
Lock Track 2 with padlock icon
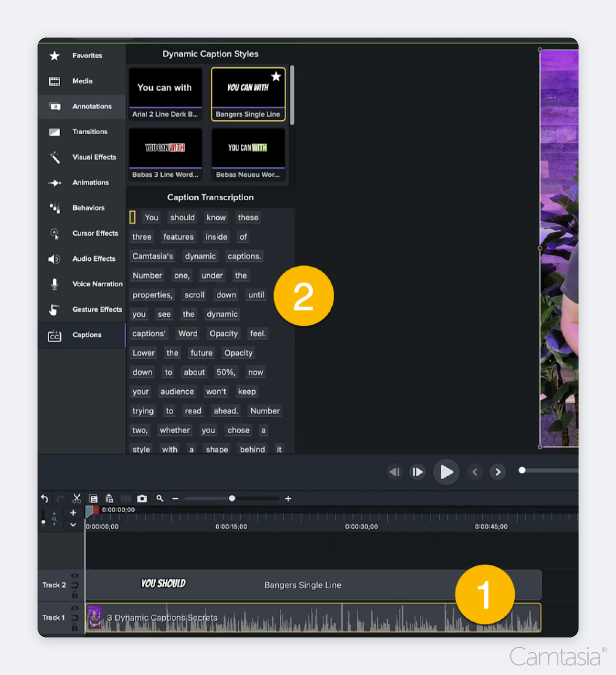pyautogui.click(x=75, y=594)
